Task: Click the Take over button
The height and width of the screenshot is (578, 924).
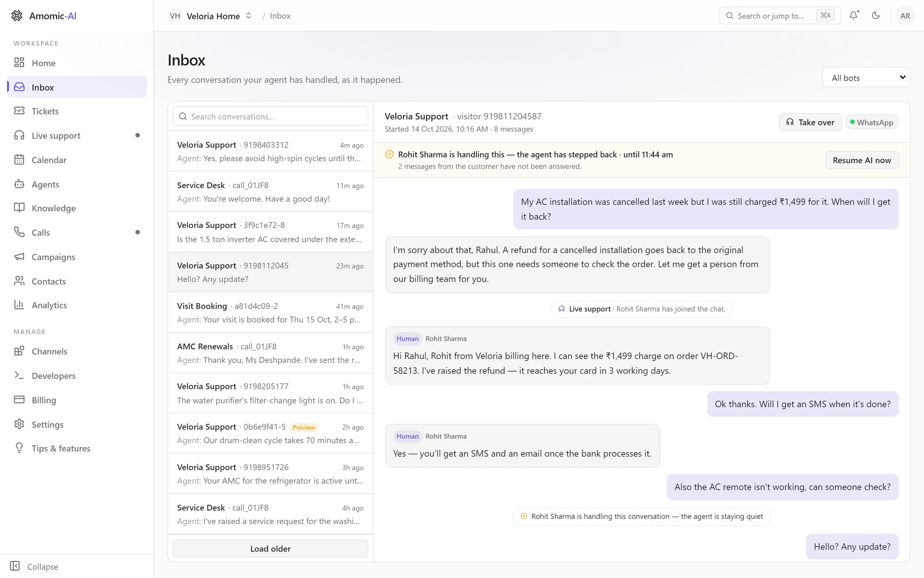Action: (x=810, y=122)
